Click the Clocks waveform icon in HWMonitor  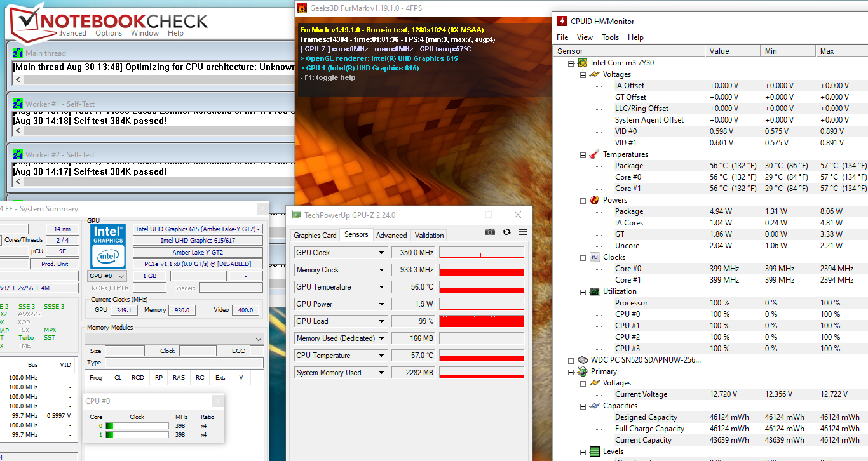coord(594,257)
